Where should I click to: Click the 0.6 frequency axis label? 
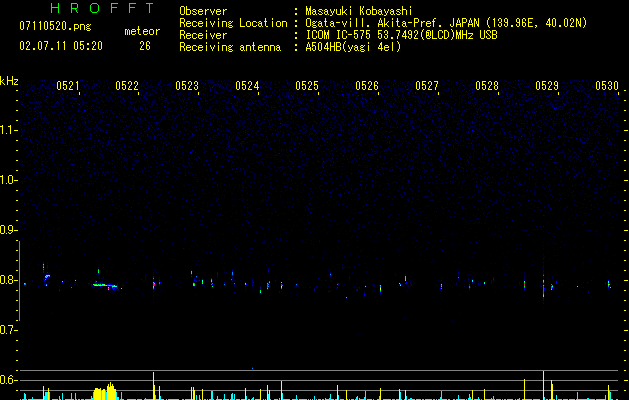click(x=9, y=380)
